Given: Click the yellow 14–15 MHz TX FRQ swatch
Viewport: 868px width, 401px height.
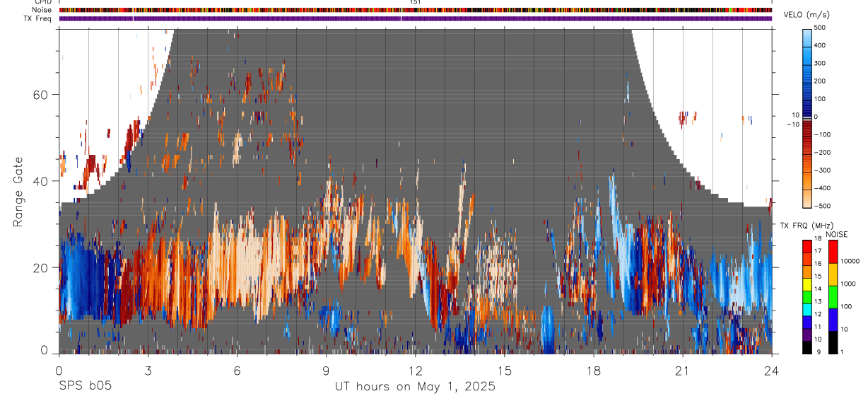Looking at the screenshot, I should (x=807, y=283).
